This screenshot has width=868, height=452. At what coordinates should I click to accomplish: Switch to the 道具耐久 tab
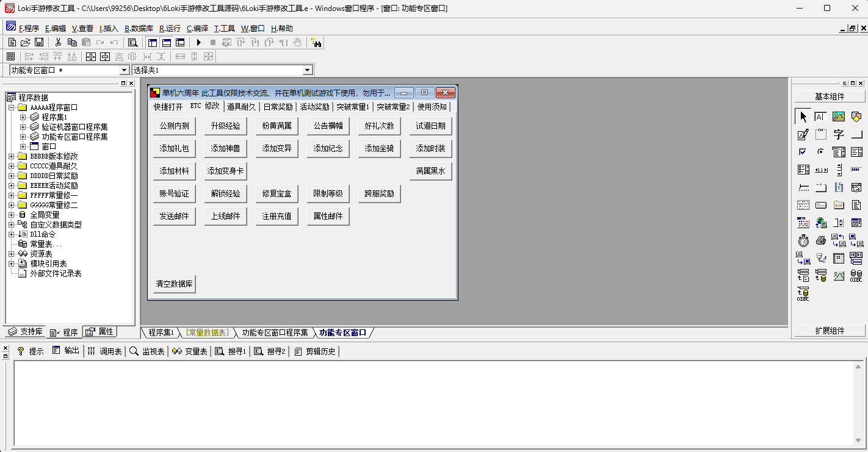click(241, 107)
